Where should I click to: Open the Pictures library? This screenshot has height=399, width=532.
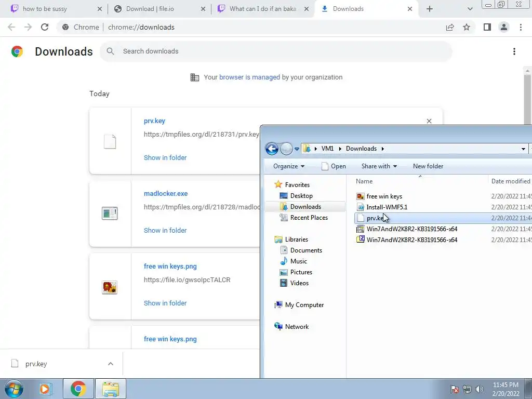[x=301, y=272]
